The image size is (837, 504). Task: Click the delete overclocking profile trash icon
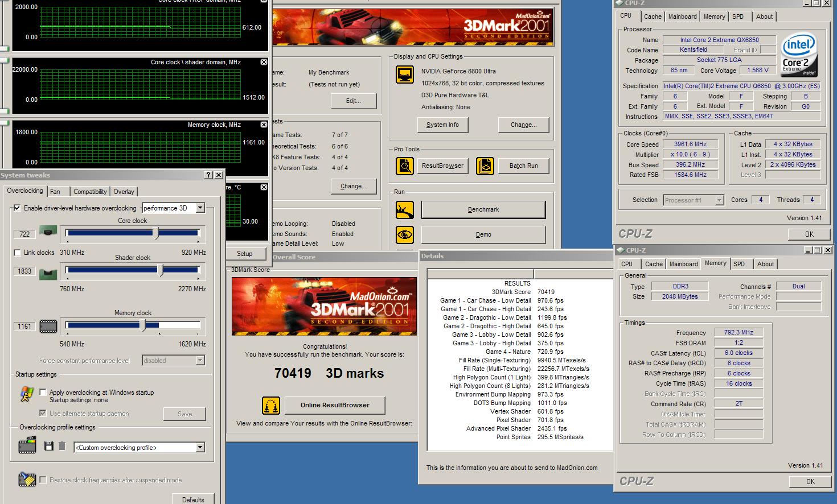click(62, 447)
